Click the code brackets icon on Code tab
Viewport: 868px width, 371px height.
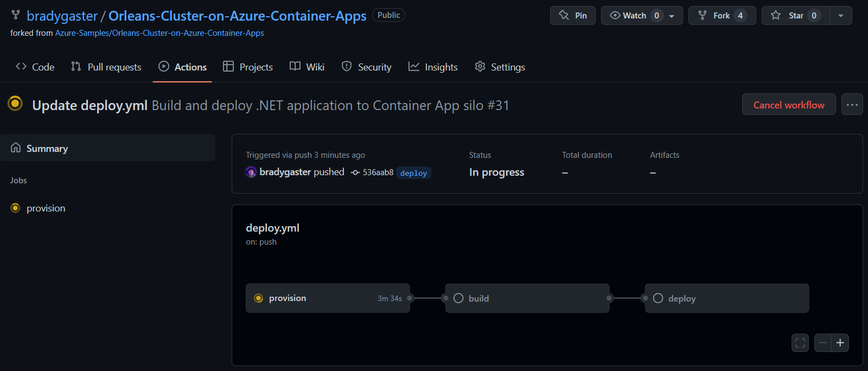pyautogui.click(x=21, y=66)
